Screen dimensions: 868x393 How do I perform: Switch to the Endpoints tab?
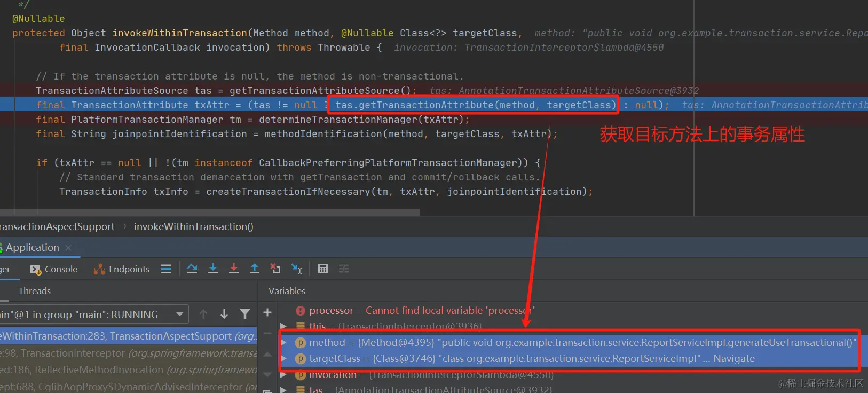tap(122, 269)
